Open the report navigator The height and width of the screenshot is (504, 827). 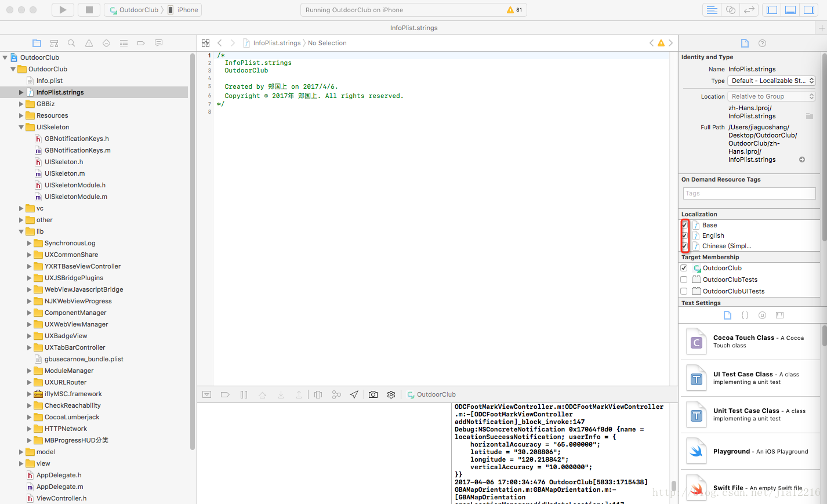pos(158,43)
